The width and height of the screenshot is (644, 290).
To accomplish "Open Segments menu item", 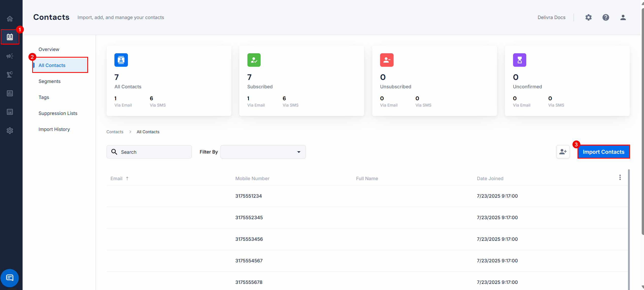I will [x=49, y=81].
